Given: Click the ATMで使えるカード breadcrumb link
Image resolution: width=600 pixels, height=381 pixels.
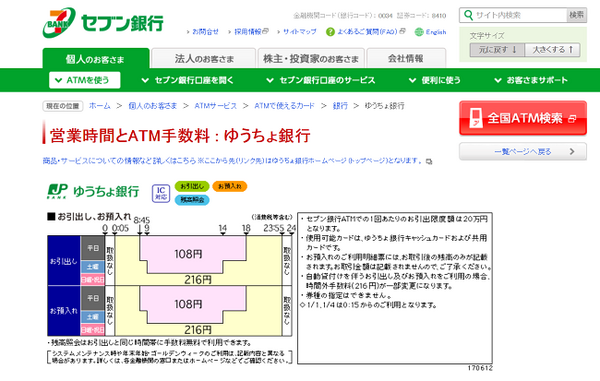Looking at the screenshot, I should 284,106.
